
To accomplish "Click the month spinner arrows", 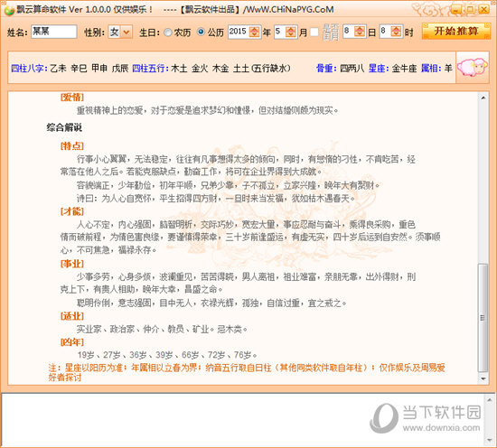I will (291, 32).
